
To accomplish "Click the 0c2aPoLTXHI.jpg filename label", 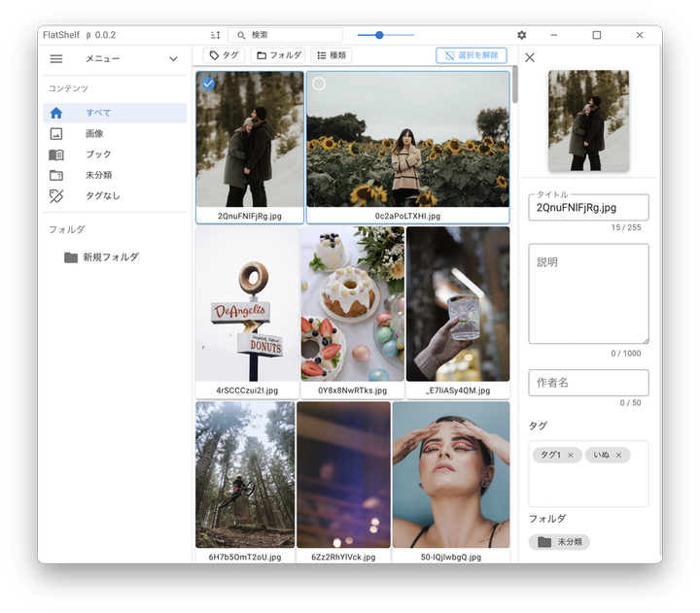I will tap(407, 216).
